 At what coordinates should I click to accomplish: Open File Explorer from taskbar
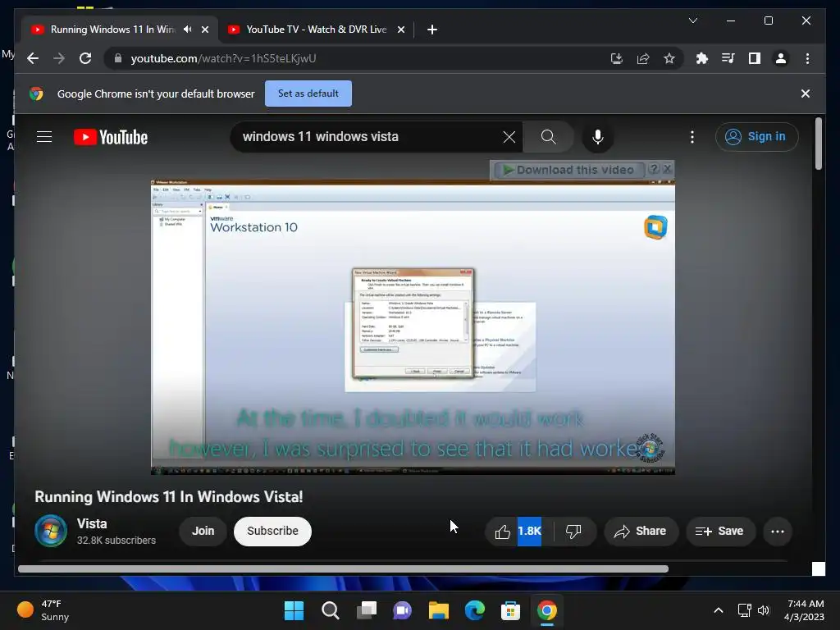(x=438, y=610)
